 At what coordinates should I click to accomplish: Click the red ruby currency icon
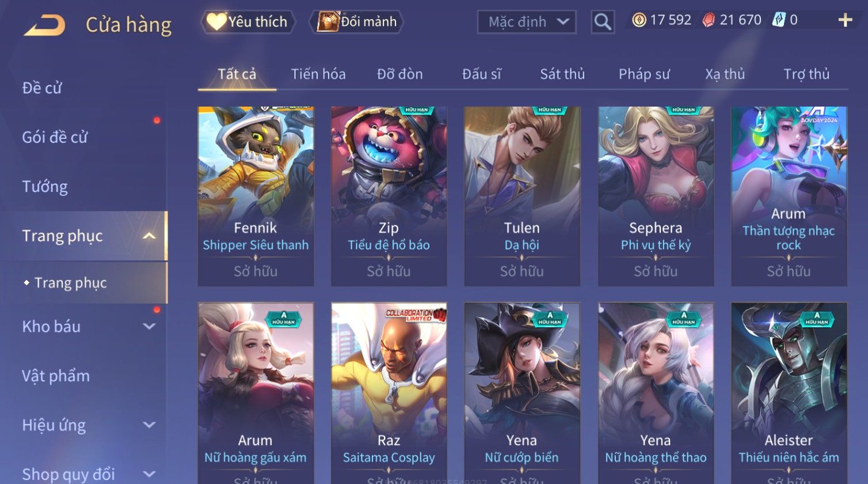[709, 21]
